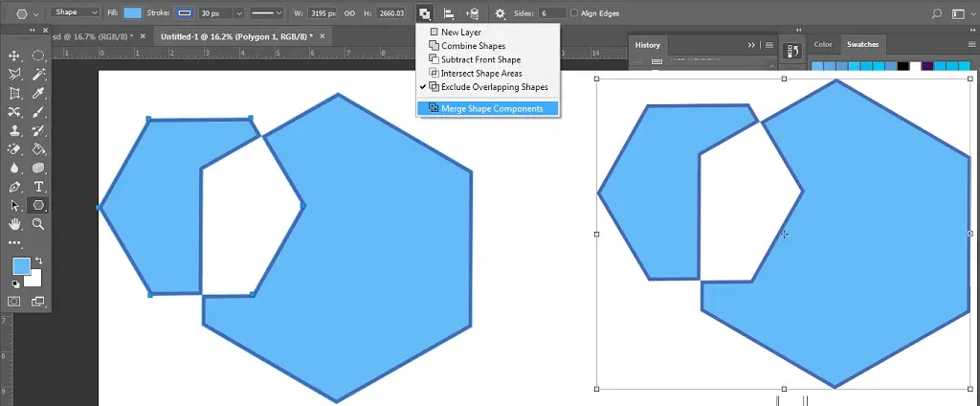Choose New Layer from path operations
The image size is (980, 406).
point(488,32)
